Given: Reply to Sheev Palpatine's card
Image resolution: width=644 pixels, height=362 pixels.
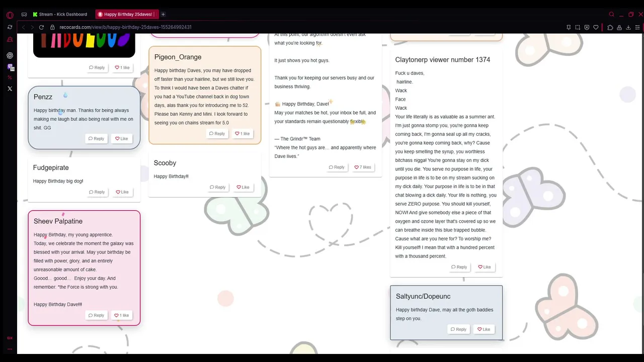Looking at the screenshot, I should (96, 315).
